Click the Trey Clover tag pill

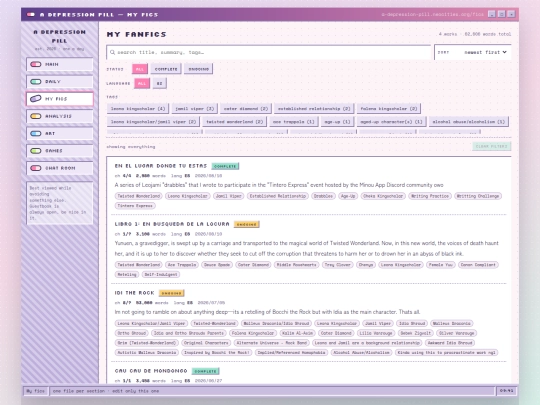338,265
